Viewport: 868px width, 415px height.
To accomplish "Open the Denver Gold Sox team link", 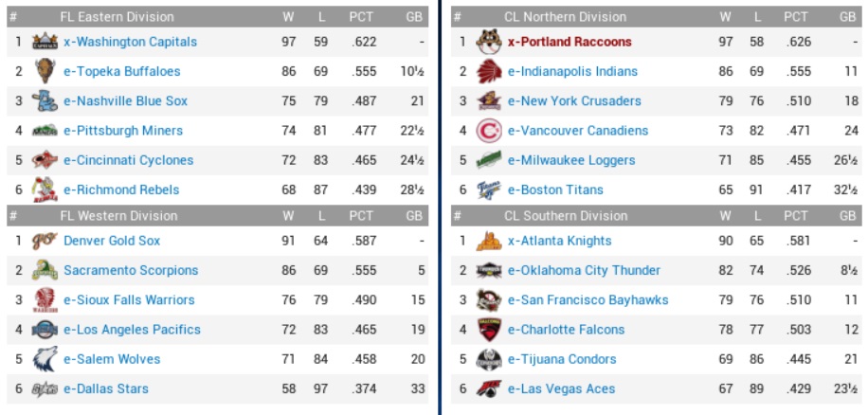I will click(112, 241).
